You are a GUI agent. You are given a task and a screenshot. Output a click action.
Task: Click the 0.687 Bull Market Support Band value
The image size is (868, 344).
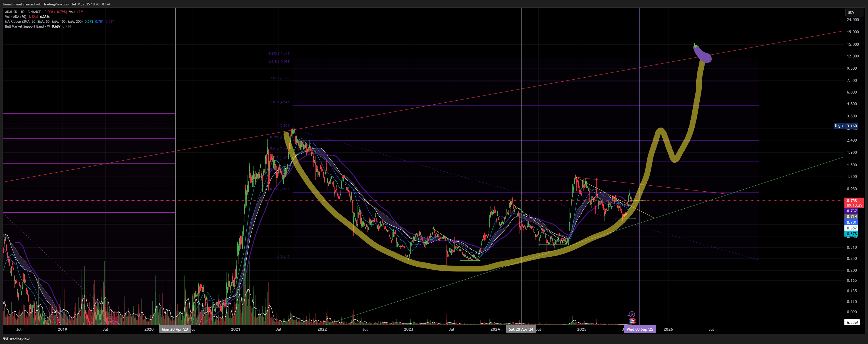[56, 26]
